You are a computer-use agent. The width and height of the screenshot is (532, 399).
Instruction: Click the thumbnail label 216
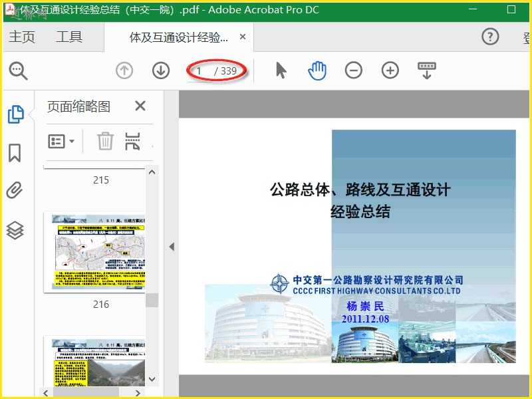(101, 305)
